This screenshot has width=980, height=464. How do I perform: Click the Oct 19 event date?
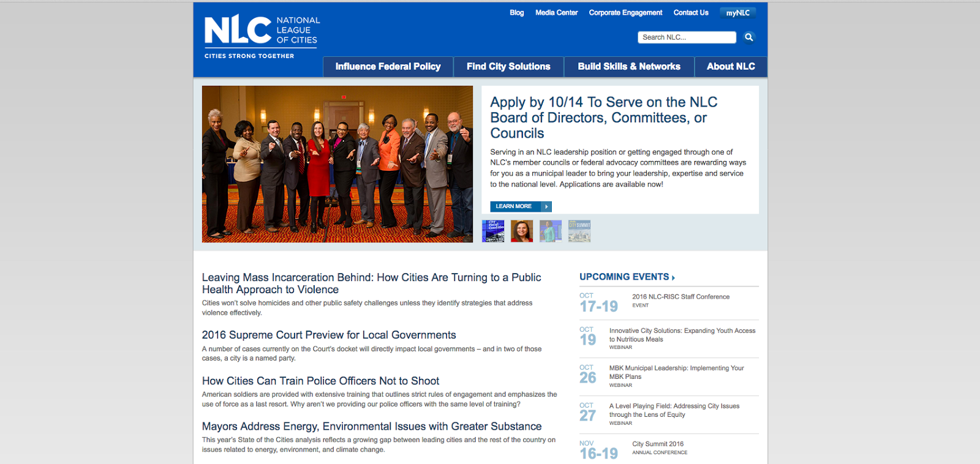pyautogui.click(x=587, y=337)
